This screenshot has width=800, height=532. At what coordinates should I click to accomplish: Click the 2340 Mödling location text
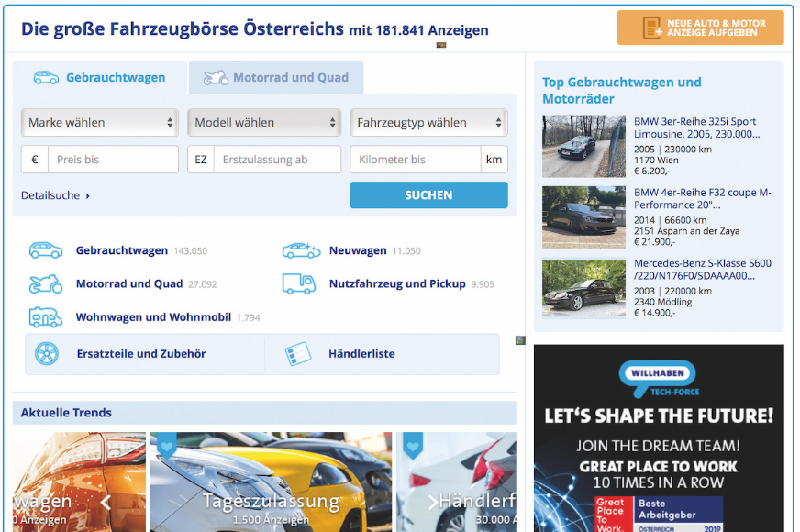tap(662, 302)
